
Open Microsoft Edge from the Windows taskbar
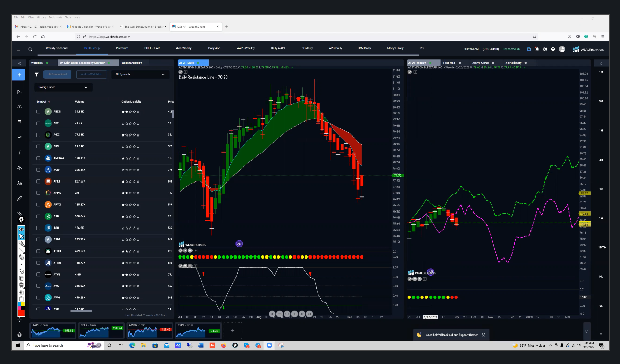tap(132, 345)
